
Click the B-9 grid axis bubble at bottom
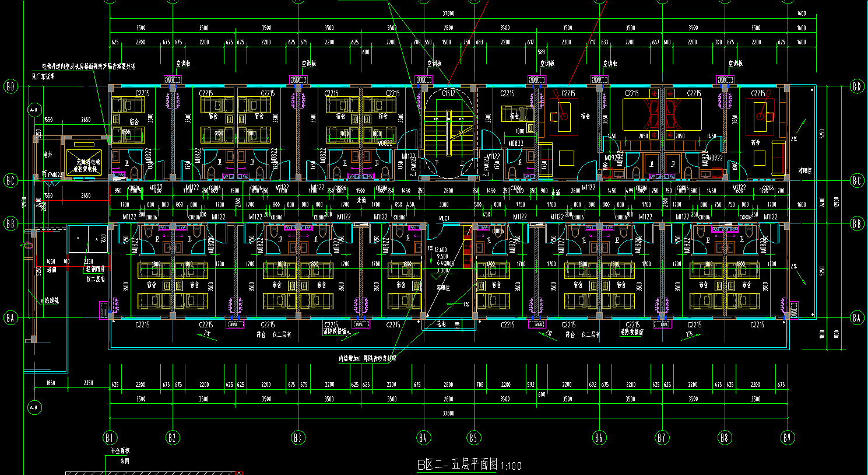coord(788,437)
